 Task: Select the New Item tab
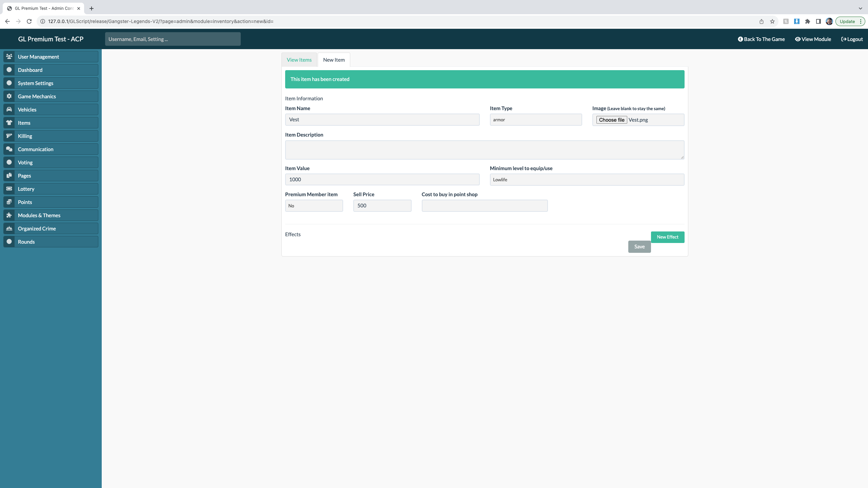(334, 60)
